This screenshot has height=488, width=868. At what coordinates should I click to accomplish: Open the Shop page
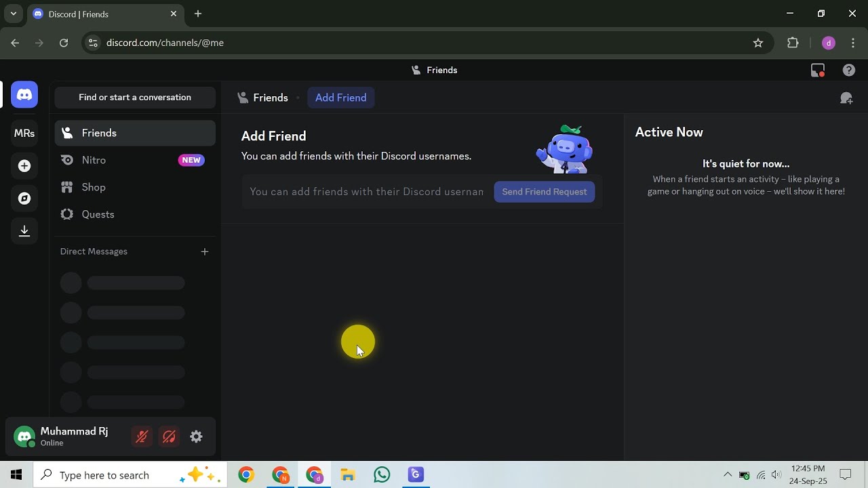(135, 188)
